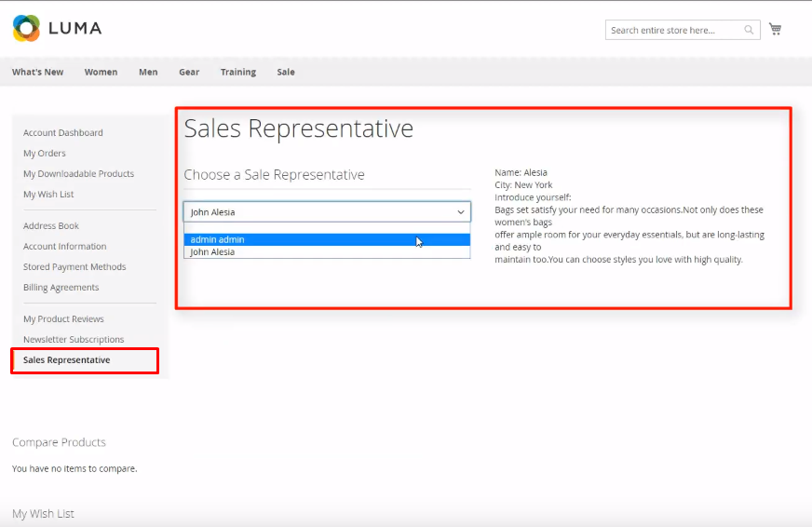Open Account Dashboard in the sidebar

click(x=63, y=133)
